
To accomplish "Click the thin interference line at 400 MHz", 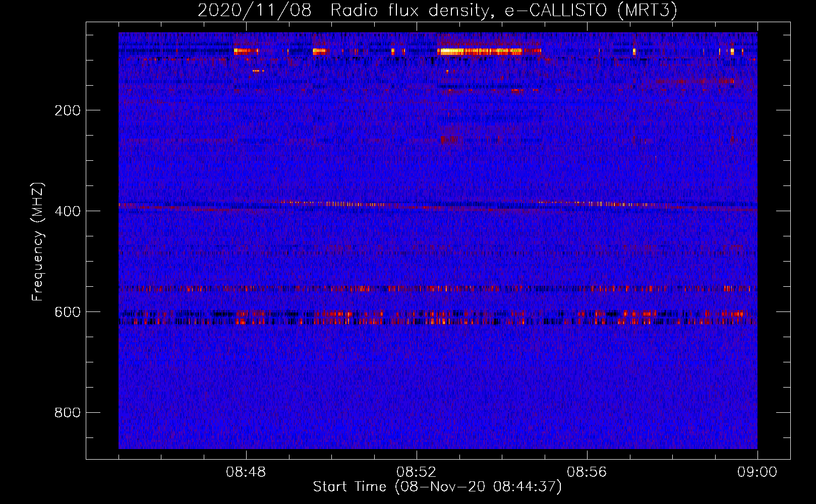I will 438,205.
